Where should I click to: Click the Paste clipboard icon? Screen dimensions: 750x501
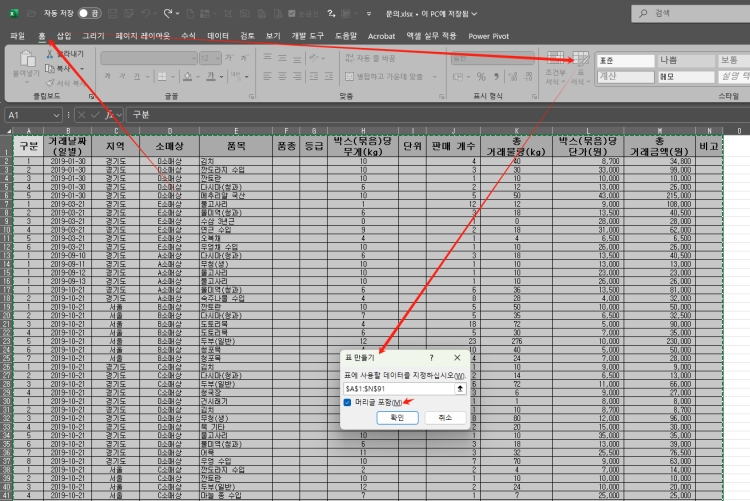(x=24, y=61)
